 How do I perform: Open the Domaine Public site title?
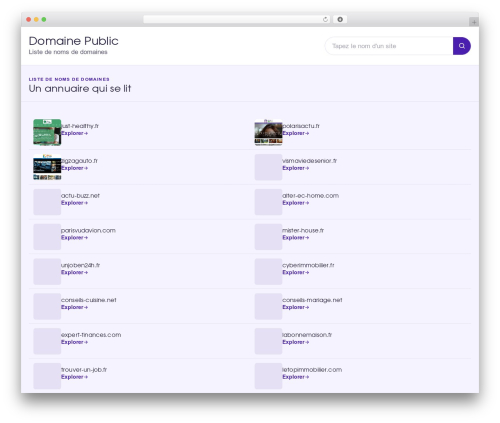click(x=73, y=41)
